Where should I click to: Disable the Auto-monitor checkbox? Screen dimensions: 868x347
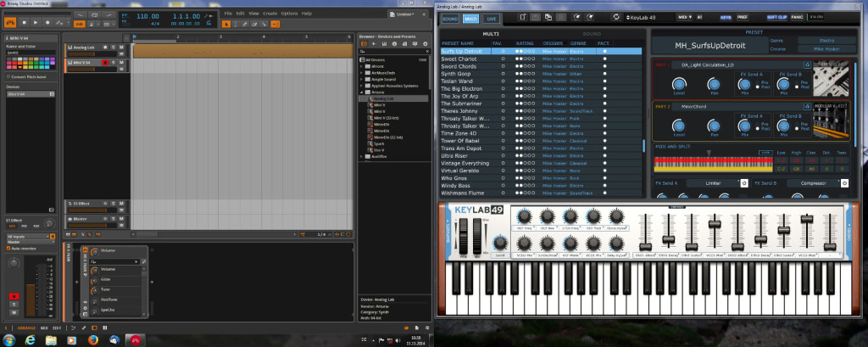pyautogui.click(x=8, y=249)
